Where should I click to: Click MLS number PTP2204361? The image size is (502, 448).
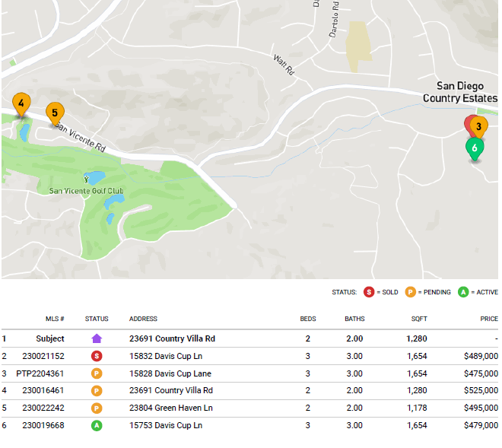coord(40,373)
